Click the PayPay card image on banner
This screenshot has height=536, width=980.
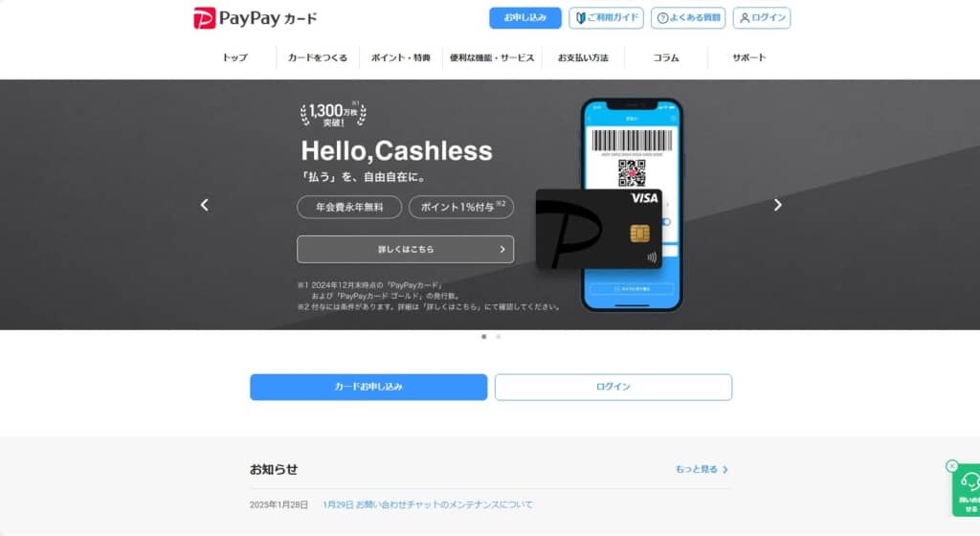tap(599, 229)
